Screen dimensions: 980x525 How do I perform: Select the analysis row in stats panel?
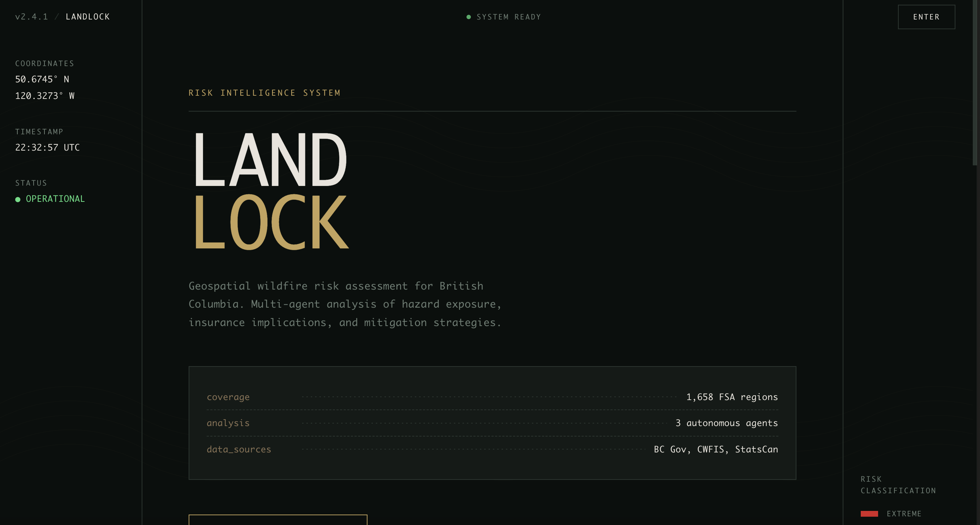(x=492, y=423)
